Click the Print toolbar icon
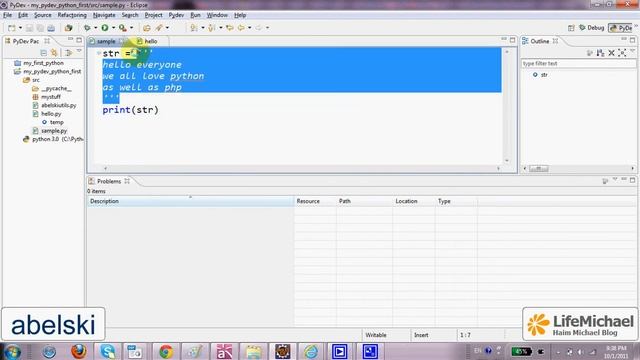Image resolution: width=640 pixels, height=360 pixels. coord(51,28)
